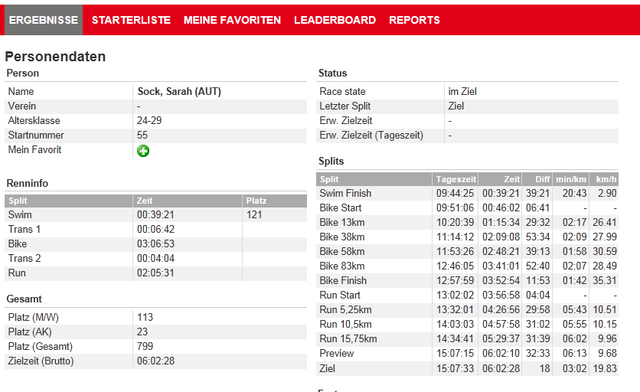Open Meine Favoriten tab

[x=232, y=20]
